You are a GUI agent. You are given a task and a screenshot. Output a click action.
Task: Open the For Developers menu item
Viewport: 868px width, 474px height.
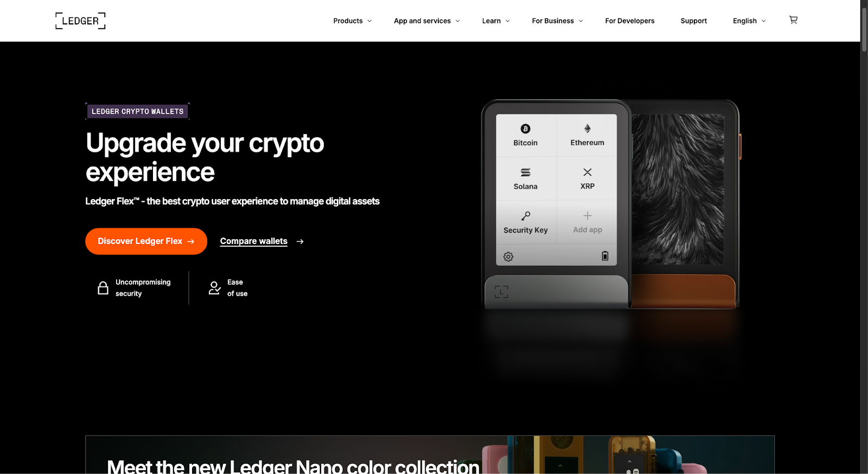630,21
